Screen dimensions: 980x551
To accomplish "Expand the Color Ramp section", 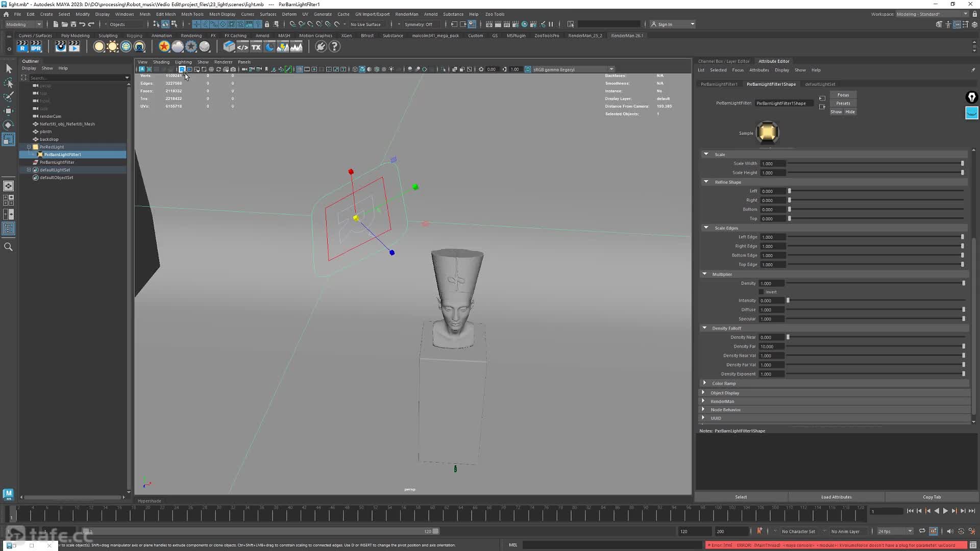I will (x=705, y=383).
